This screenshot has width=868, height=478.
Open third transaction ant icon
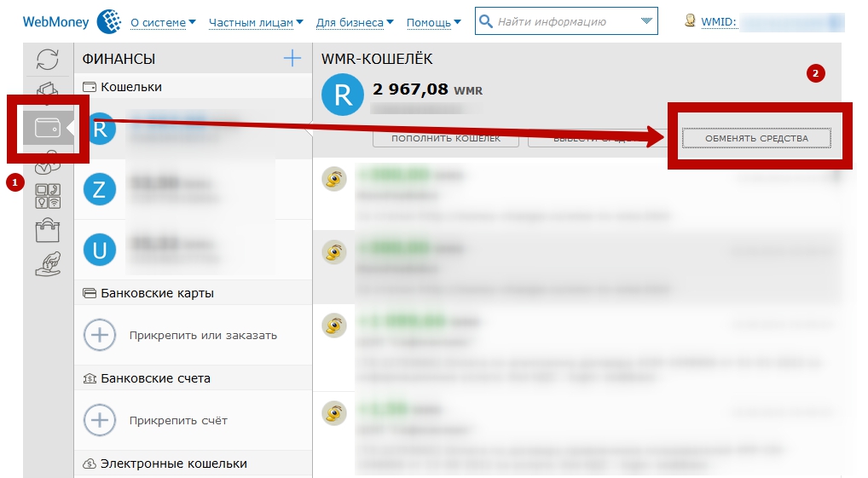(333, 325)
